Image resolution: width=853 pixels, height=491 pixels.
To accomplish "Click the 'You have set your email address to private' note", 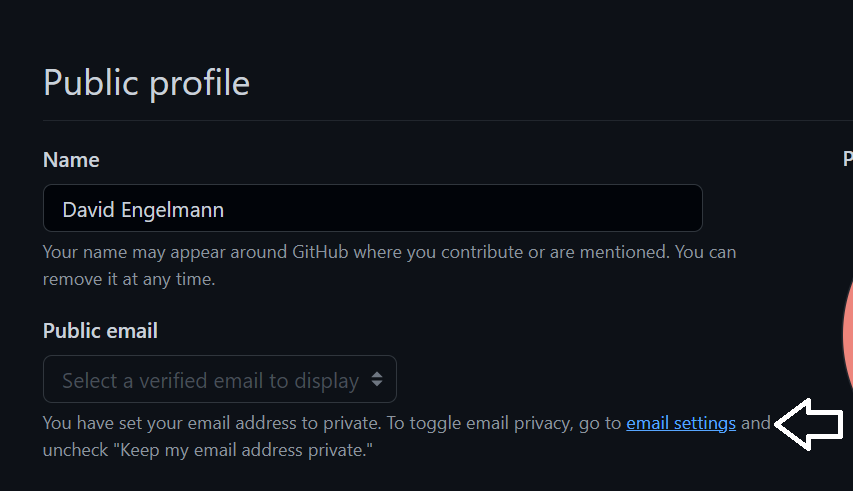I will [x=212, y=423].
